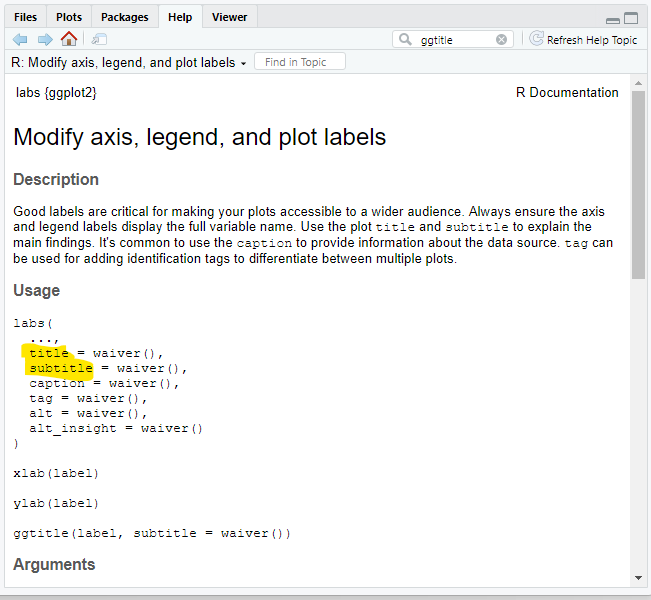Click the scrollbar down arrow
This screenshot has height=600, width=651.
pos(638,578)
